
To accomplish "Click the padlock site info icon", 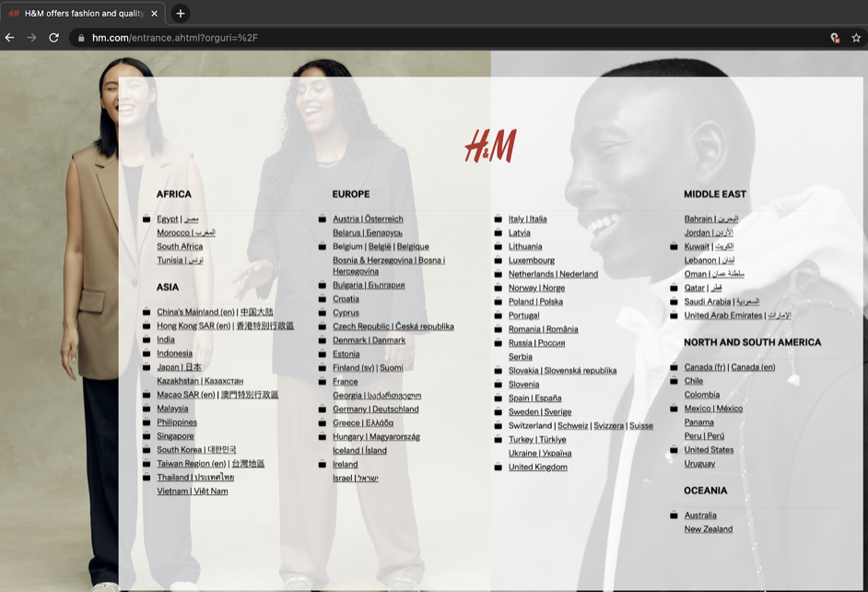I will pyautogui.click(x=81, y=38).
